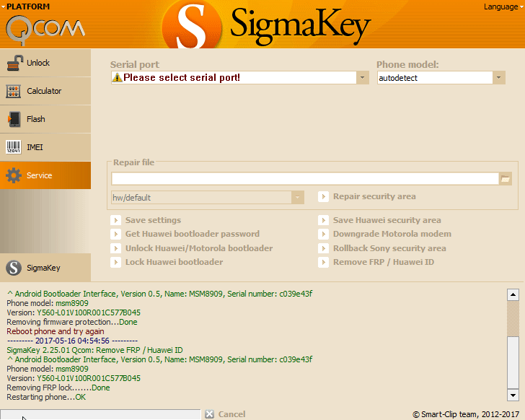Click the arrow icon beside Rollback Sony security area
The width and height of the screenshot is (525, 420).
tap(323, 248)
